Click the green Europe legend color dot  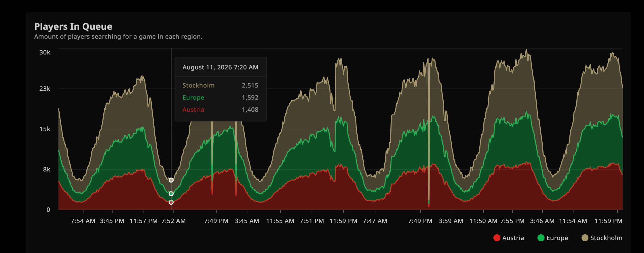[541, 238]
